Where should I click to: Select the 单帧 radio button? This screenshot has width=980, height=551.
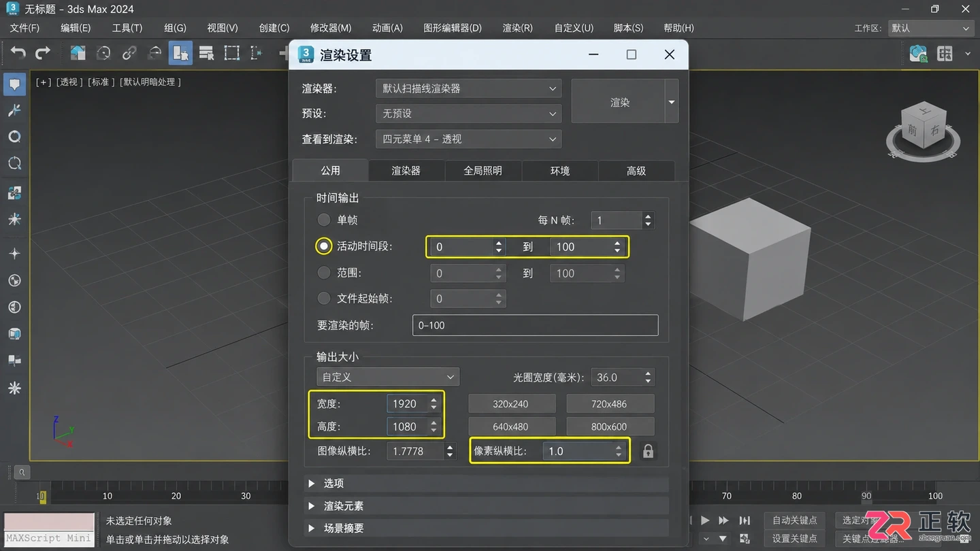[x=324, y=220]
